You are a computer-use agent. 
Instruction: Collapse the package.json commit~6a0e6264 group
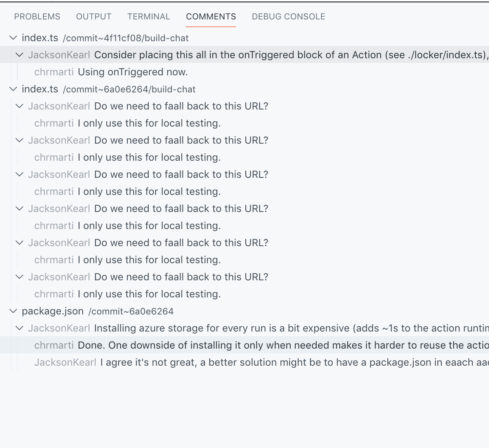pyautogui.click(x=13, y=311)
